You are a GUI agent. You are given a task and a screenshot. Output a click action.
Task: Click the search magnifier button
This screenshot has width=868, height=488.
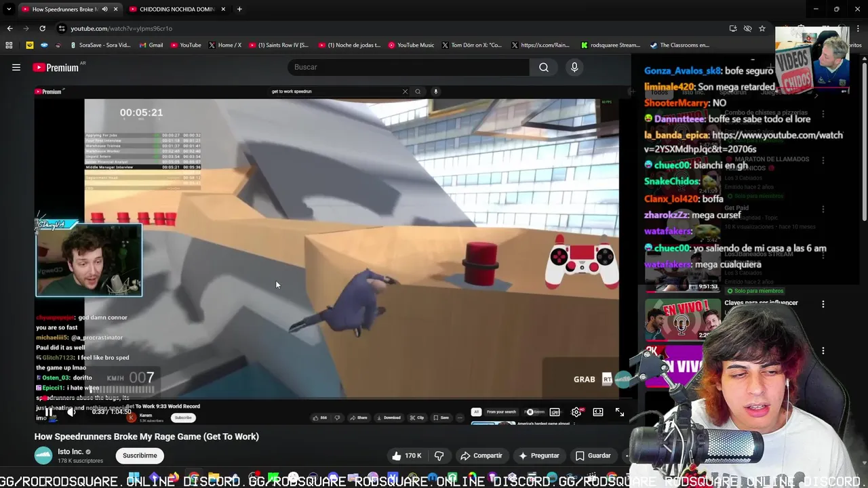[544, 67]
